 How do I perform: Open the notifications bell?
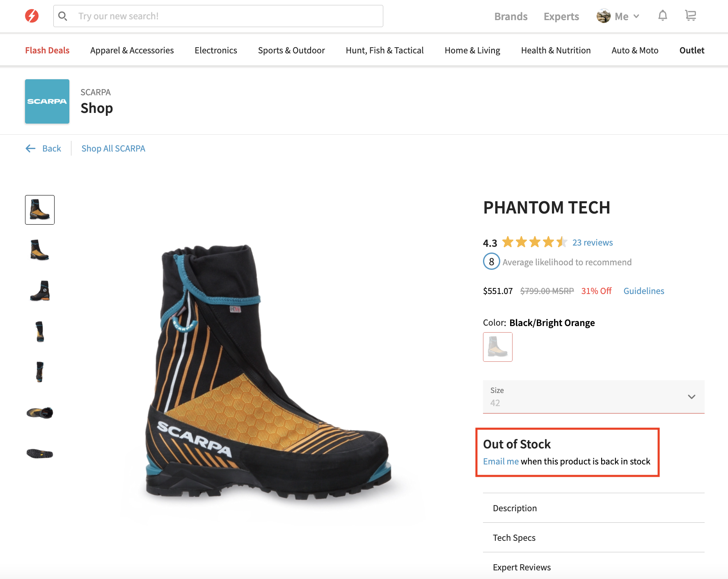coord(662,16)
